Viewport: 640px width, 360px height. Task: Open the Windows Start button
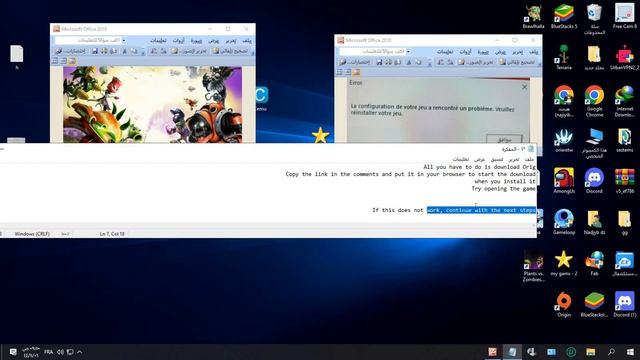coord(630,352)
